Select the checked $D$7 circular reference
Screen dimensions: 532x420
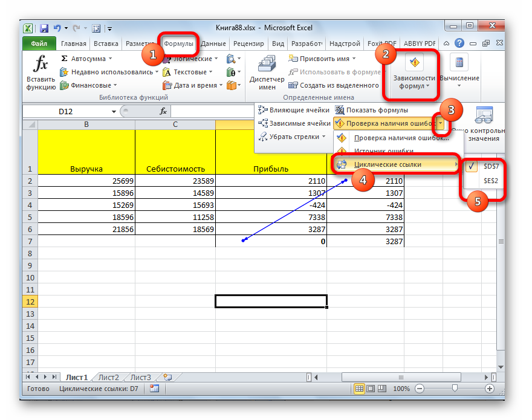click(x=490, y=166)
